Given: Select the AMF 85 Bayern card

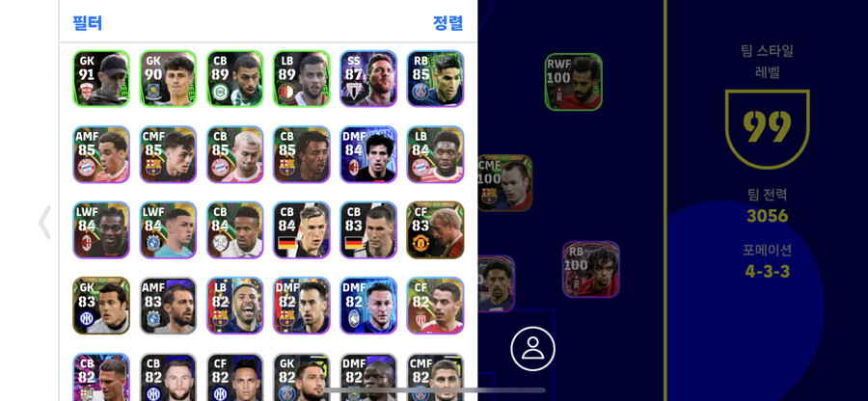Looking at the screenshot, I should tap(101, 154).
